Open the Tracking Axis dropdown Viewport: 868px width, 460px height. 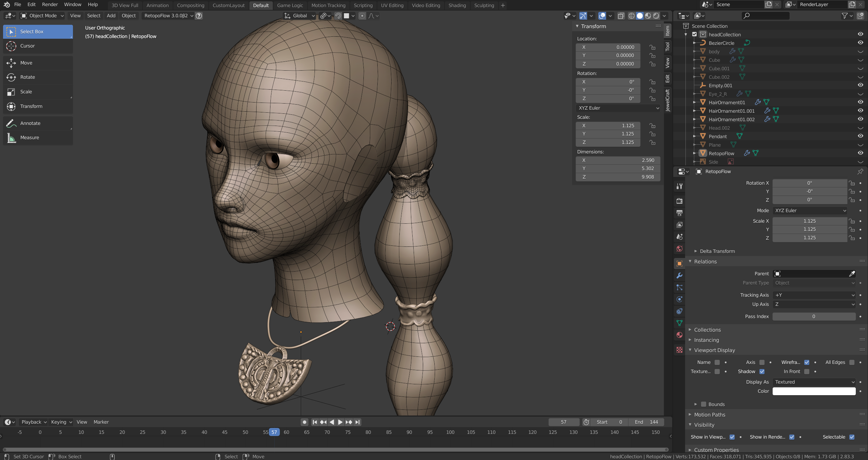pyautogui.click(x=814, y=295)
